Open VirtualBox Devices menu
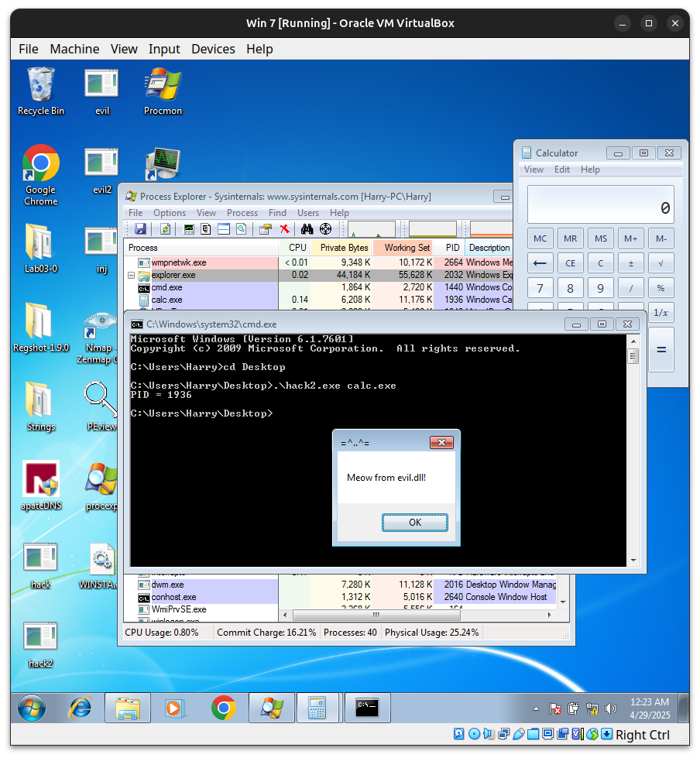The image size is (700, 758). [213, 49]
